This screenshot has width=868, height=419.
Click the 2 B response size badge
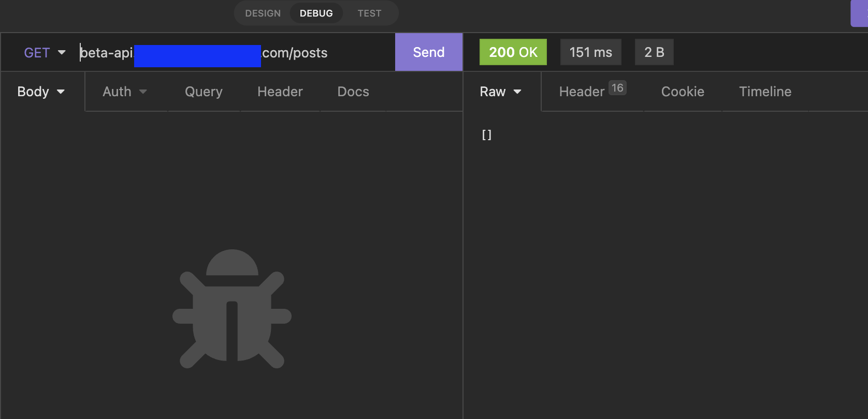point(654,52)
